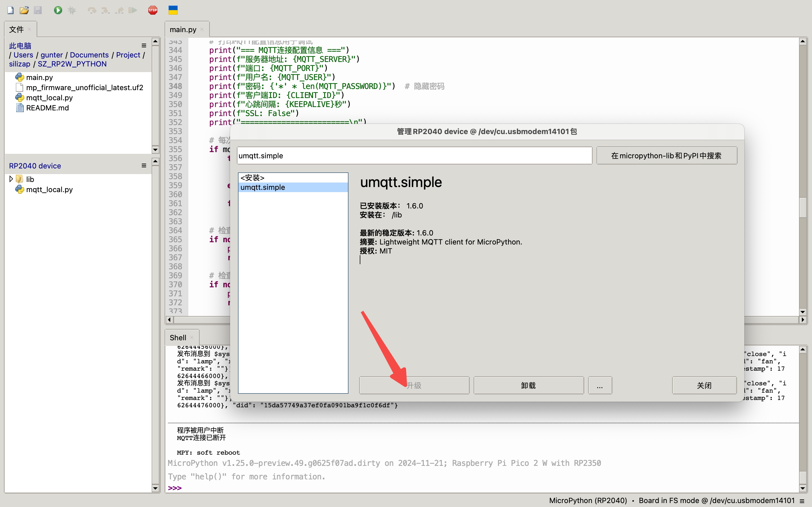
Task: Switch to the main.py editor tab
Action: tap(183, 29)
